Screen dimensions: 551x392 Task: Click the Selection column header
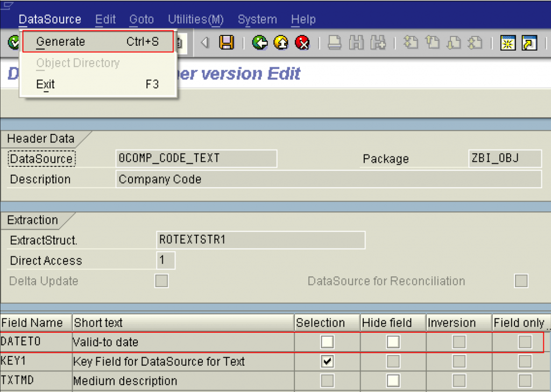pyautogui.click(x=327, y=323)
